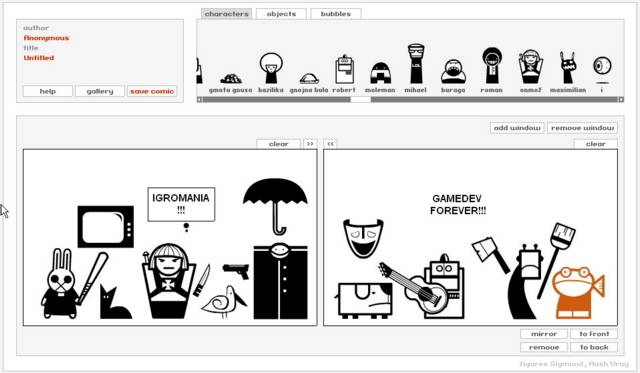Move left panel forward with >> button

click(x=310, y=144)
